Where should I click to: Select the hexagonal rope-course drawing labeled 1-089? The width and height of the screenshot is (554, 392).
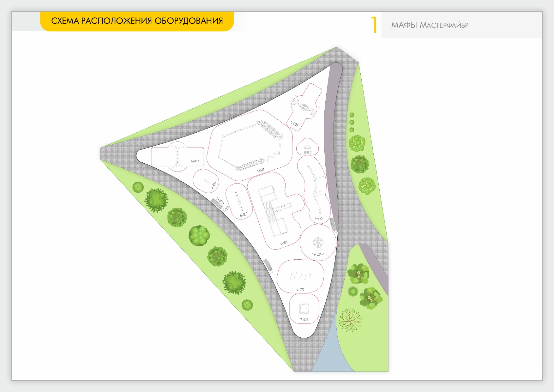click(x=250, y=146)
